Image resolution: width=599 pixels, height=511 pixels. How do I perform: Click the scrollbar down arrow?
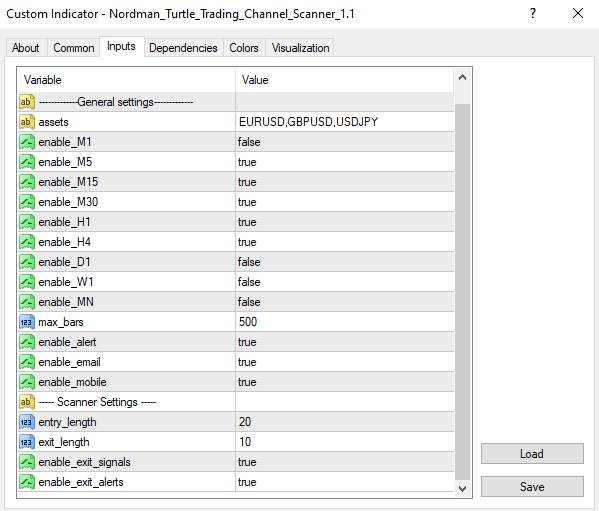pyautogui.click(x=462, y=488)
